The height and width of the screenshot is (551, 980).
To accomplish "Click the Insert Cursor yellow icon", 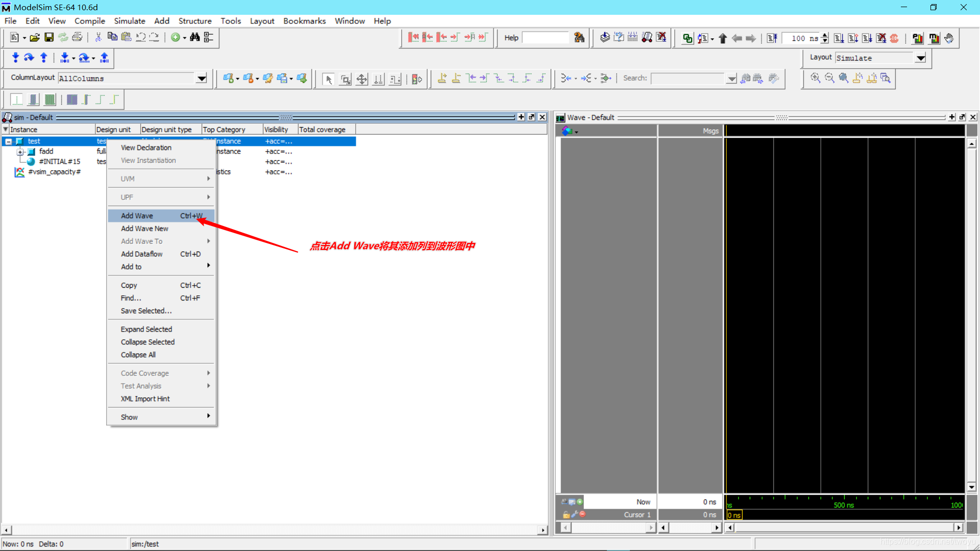I will click(442, 78).
